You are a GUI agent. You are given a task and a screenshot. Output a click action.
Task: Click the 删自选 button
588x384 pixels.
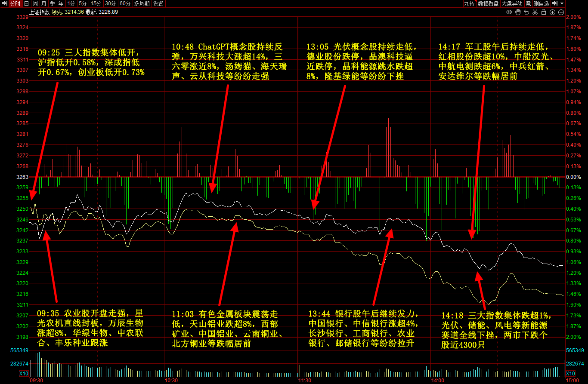click(x=541, y=3)
